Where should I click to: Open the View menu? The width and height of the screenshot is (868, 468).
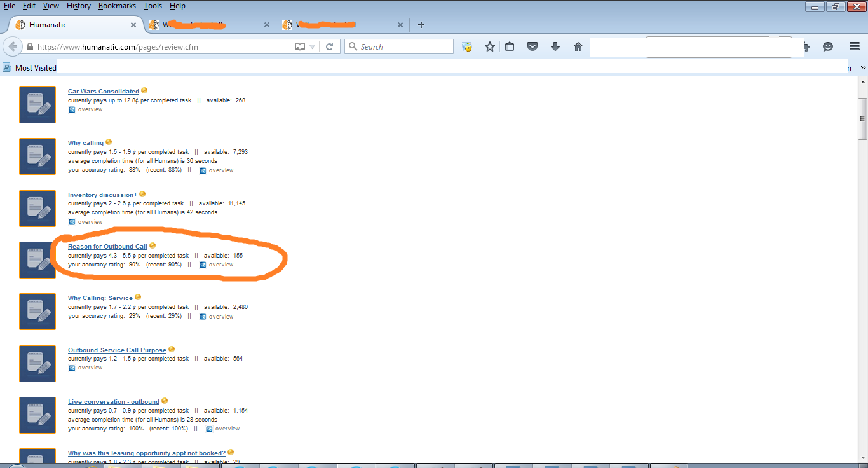(x=51, y=6)
